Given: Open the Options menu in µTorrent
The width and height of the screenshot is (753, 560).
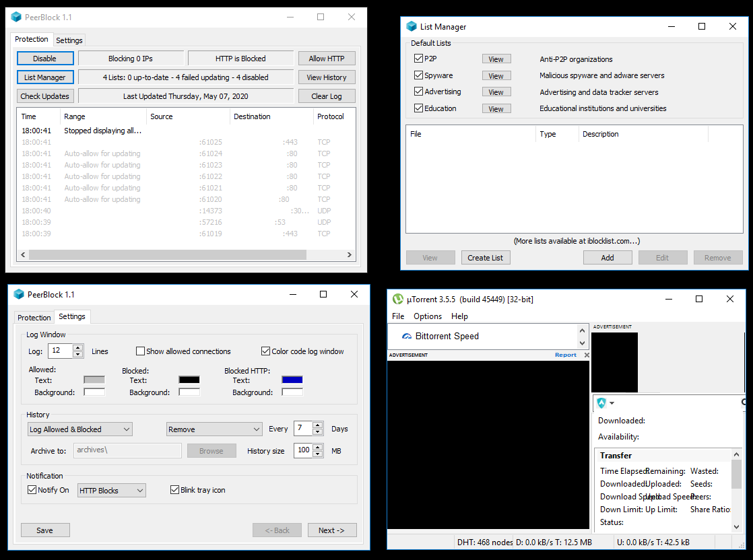Looking at the screenshot, I should (x=428, y=316).
